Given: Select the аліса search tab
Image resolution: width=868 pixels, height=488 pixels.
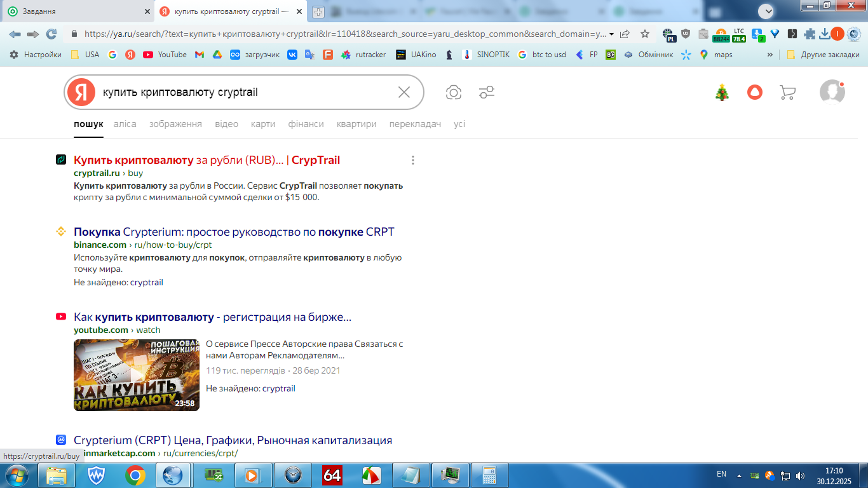Looking at the screenshot, I should coord(125,124).
